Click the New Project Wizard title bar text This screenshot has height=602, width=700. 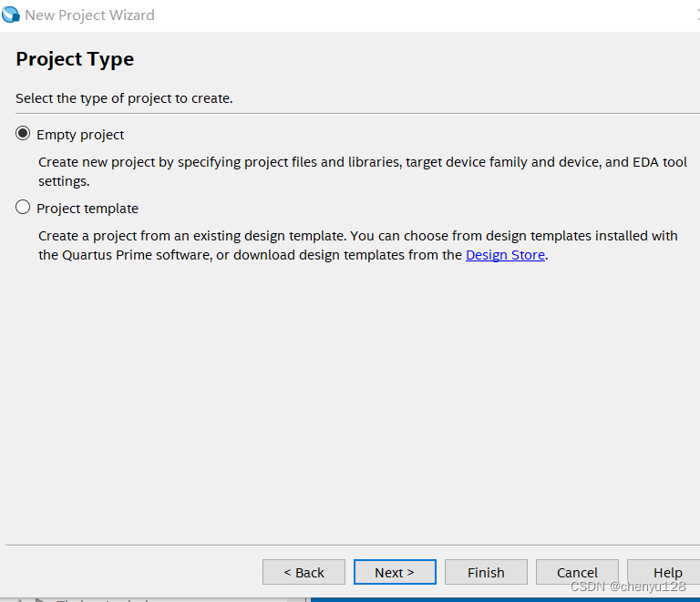tap(89, 15)
